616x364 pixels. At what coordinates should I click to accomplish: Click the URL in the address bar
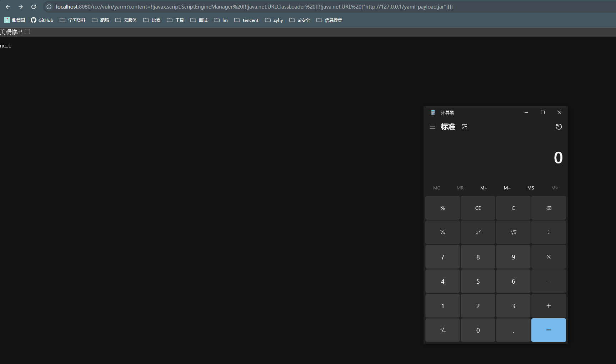click(254, 7)
